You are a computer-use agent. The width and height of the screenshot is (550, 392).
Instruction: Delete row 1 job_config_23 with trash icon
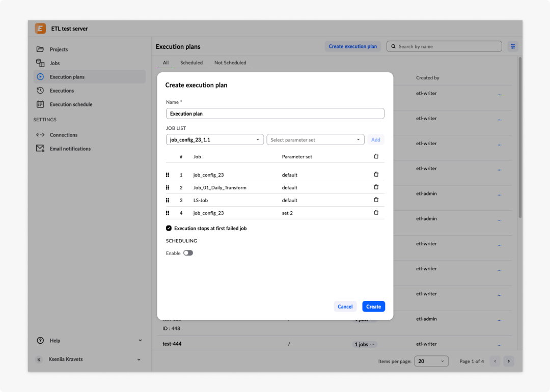pyautogui.click(x=376, y=174)
